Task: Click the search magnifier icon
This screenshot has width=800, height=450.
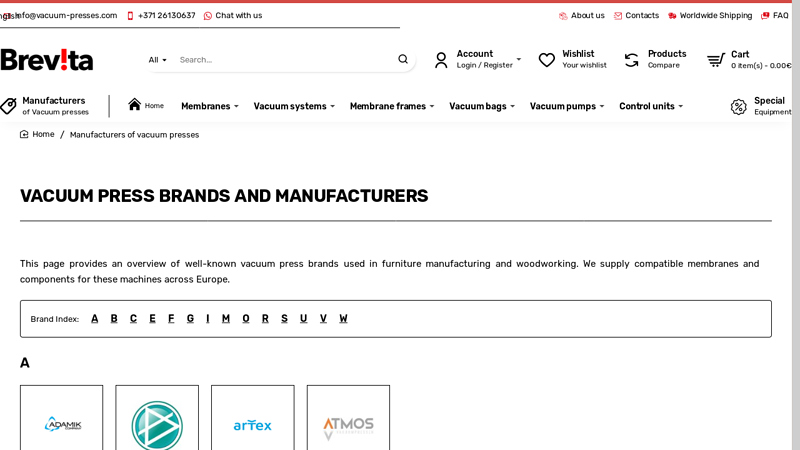Action: coord(403,59)
